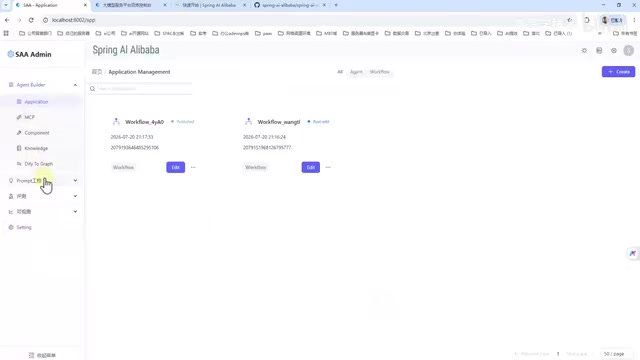The height and width of the screenshot is (360, 640).
Task: Click the Published status of Workflow_4yA0
Action: tap(182, 122)
